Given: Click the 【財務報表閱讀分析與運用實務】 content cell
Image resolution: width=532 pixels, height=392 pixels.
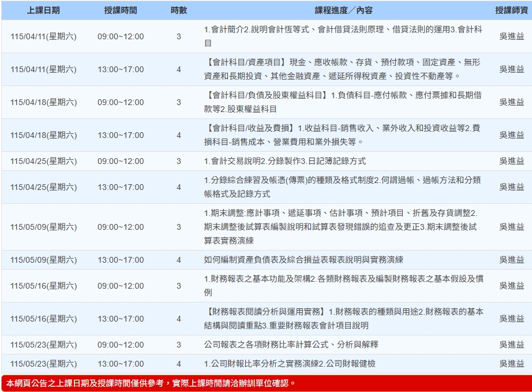Looking at the screenshot, I should (x=343, y=319).
